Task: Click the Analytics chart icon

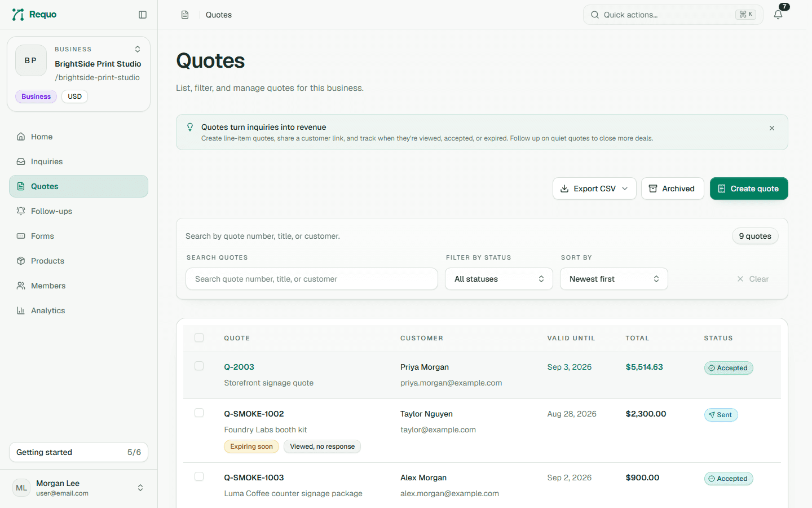Action: pyautogui.click(x=21, y=310)
